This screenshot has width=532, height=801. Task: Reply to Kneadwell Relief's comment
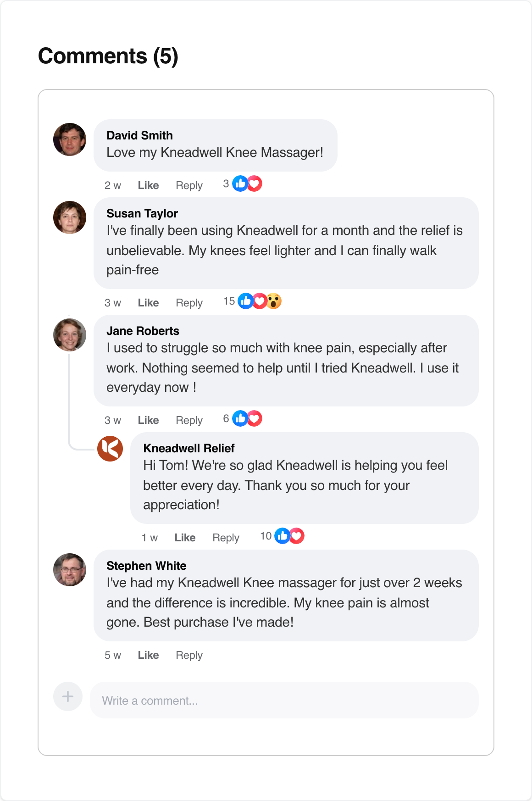226,538
